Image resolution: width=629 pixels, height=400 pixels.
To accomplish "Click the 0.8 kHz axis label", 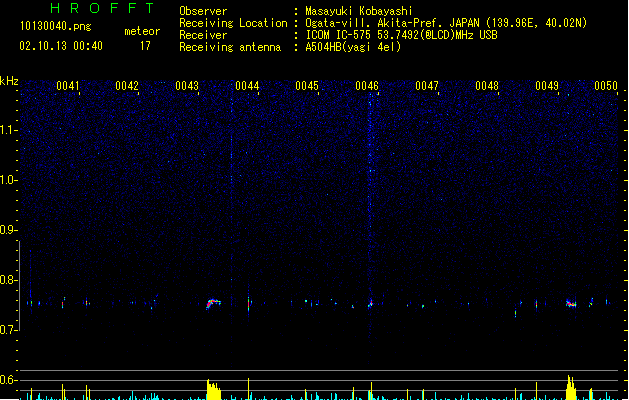I will [9, 280].
